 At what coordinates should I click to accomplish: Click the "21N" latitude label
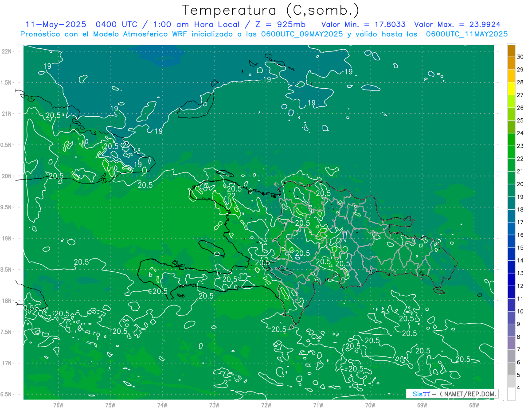click(x=7, y=114)
